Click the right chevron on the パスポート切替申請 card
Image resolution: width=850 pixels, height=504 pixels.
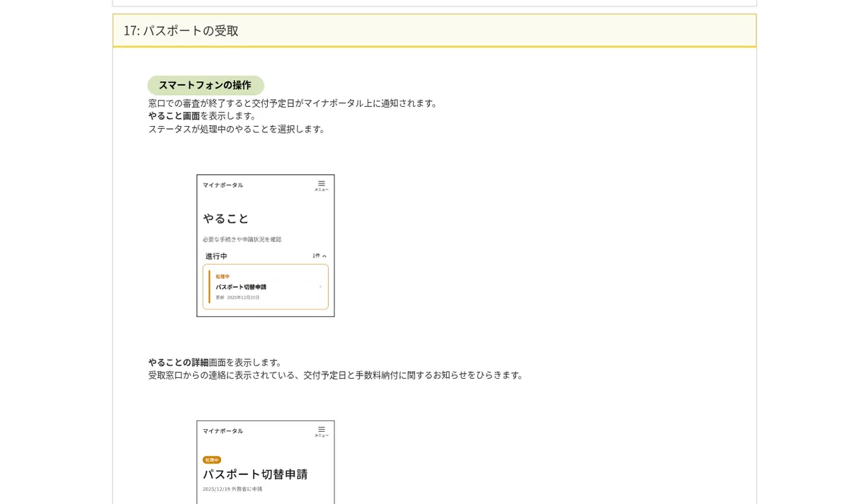[x=320, y=287]
